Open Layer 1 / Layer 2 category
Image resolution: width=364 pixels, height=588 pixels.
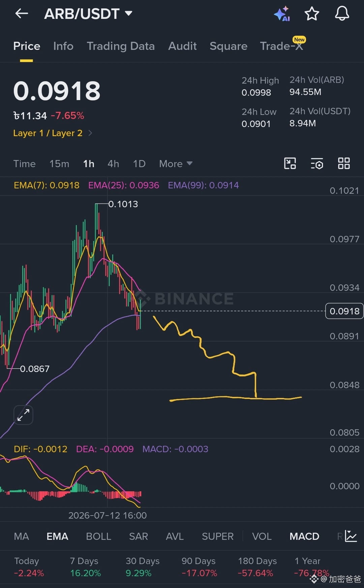53,133
